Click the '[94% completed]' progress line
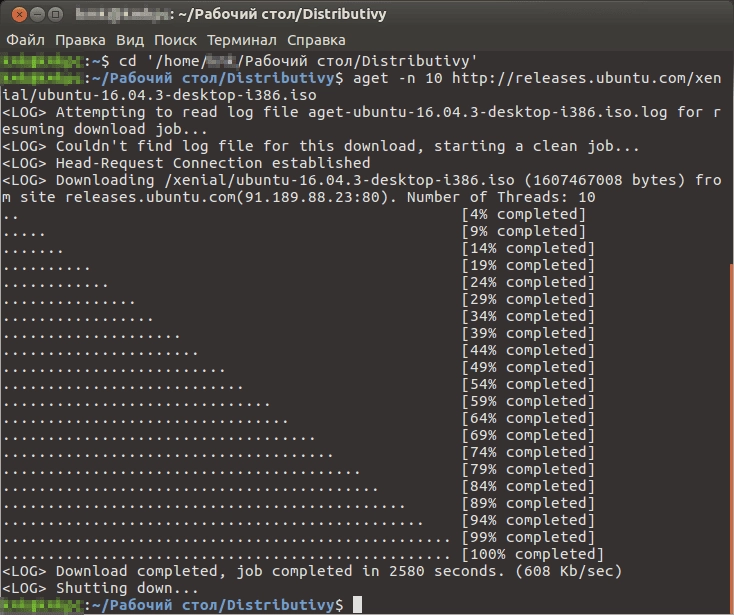The image size is (734, 615). (x=298, y=520)
